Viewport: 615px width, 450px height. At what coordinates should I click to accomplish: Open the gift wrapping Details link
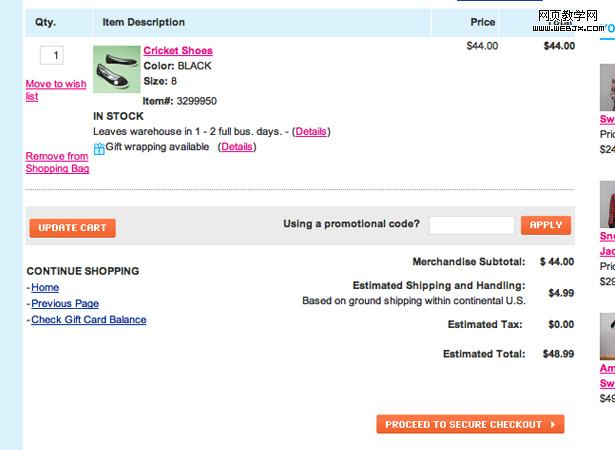click(237, 147)
